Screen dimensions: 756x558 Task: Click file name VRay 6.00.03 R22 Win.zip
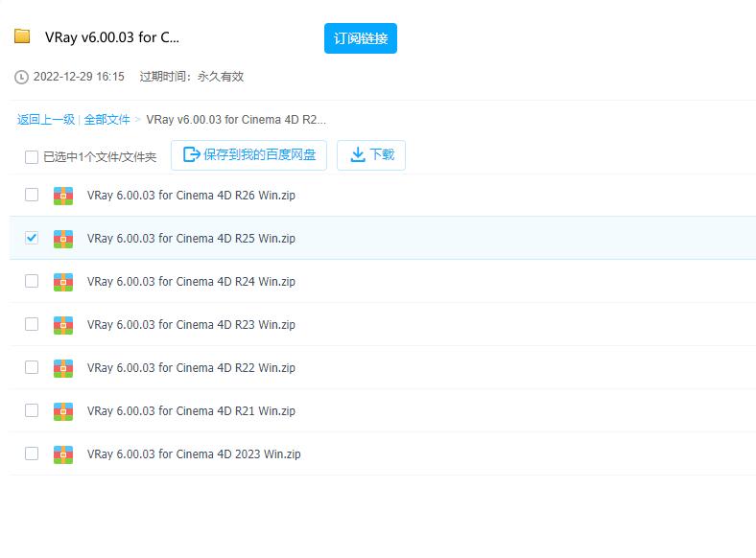(191, 368)
